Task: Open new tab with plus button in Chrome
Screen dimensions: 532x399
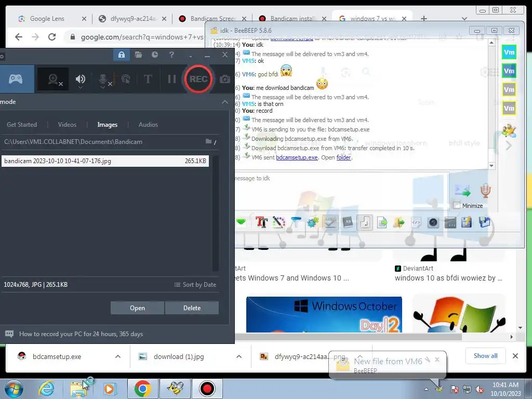Action: pos(424,19)
